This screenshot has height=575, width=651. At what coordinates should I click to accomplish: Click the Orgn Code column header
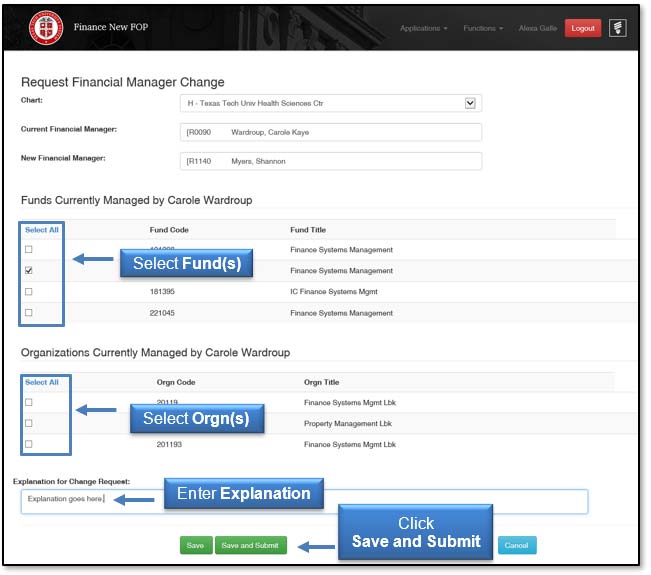tap(176, 382)
